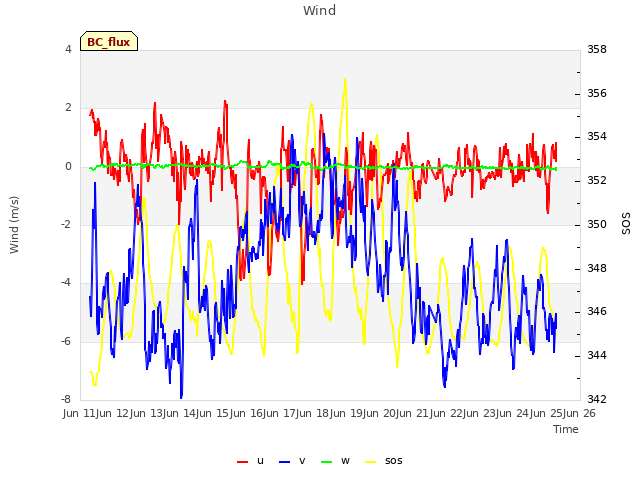
Task: Click the Wind chart title
Action: pos(320,10)
